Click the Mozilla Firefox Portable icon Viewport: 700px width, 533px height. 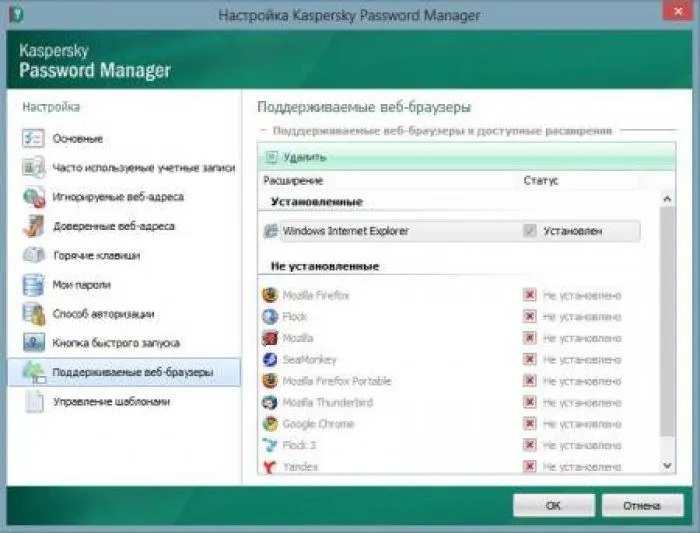click(270, 381)
